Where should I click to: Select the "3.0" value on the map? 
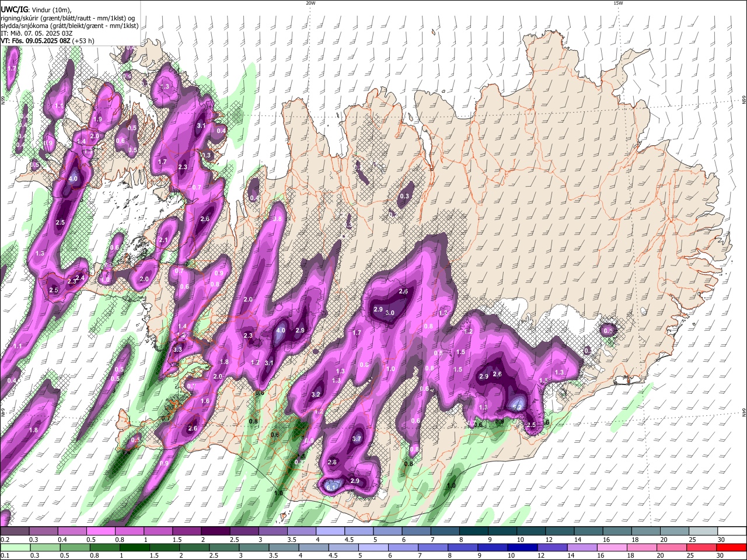click(x=390, y=313)
